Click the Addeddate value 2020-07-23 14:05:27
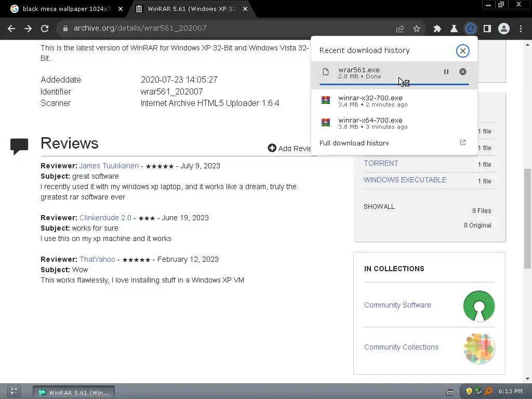This screenshot has height=399, width=532. pyautogui.click(x=179, y=79)
